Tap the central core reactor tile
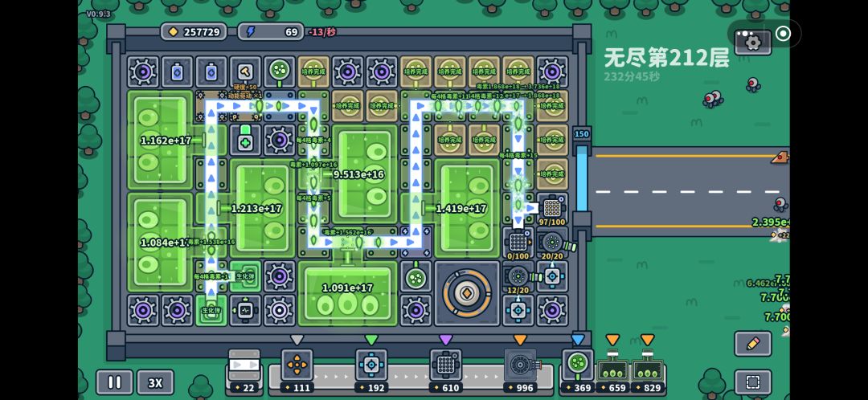 coord(467,293)
